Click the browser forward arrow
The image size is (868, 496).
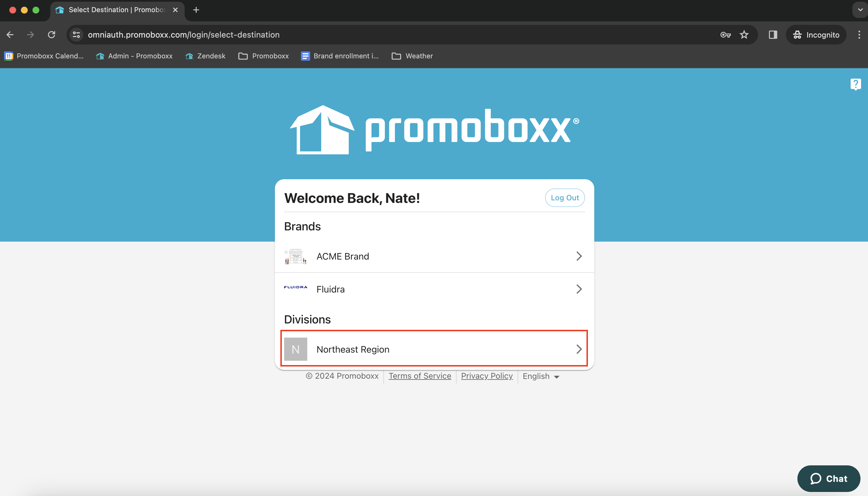(x=31, y=35)
